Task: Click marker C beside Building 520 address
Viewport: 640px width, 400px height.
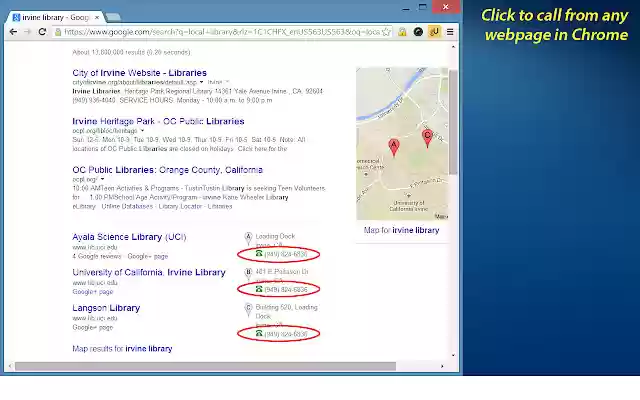Action: pos(248,309)
